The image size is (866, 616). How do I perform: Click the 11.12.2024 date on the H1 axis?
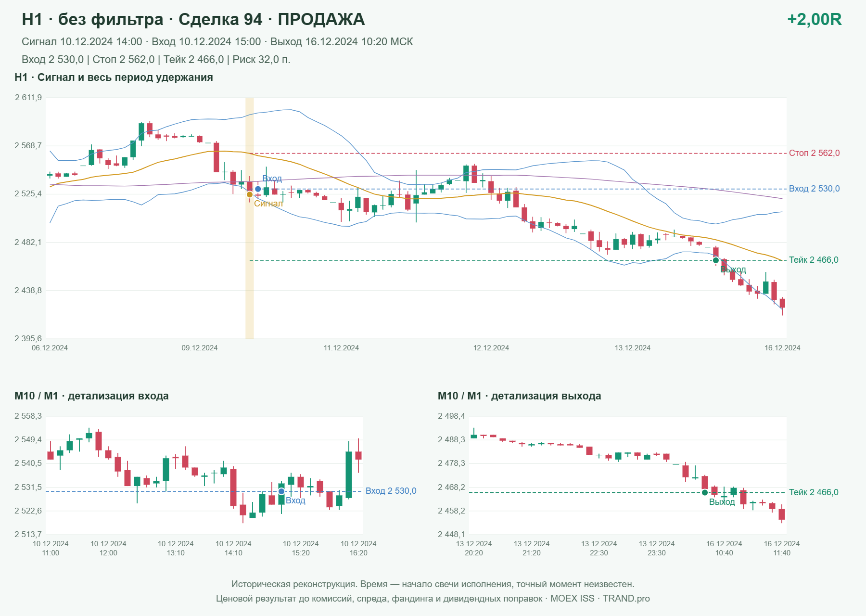point(341,348)
